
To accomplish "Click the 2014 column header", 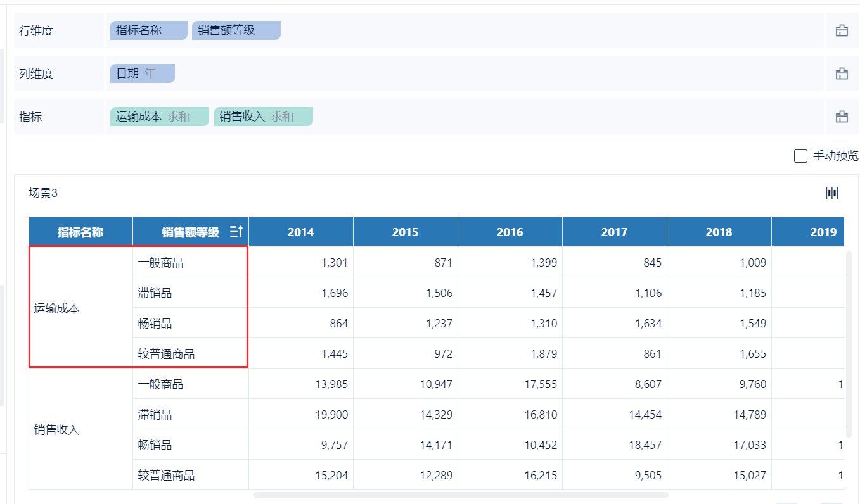I will 300,232.
